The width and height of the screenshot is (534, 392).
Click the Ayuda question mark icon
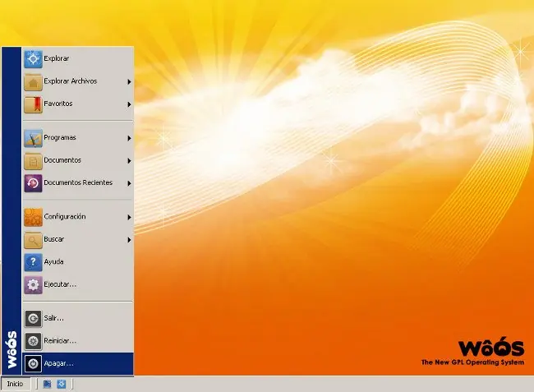click(33, 261)
